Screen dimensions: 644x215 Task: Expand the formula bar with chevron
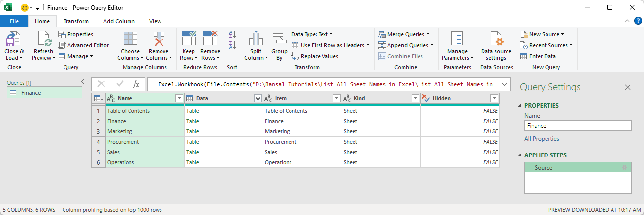[504, 84]
